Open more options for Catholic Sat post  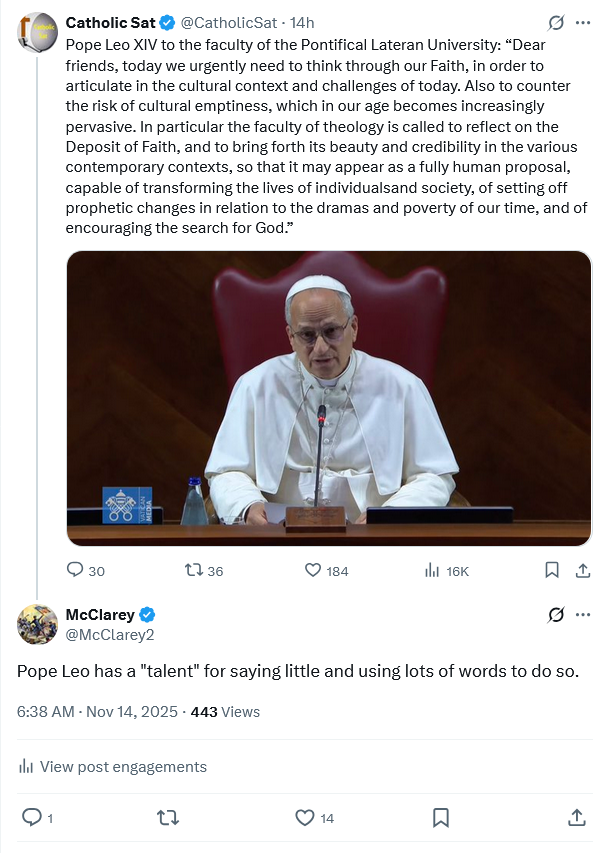click(x=583, y=21)
